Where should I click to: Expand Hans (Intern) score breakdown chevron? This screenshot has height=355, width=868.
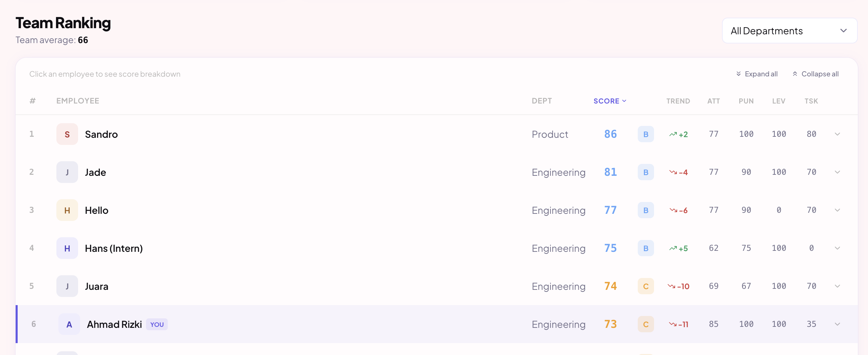click(837, 248)
